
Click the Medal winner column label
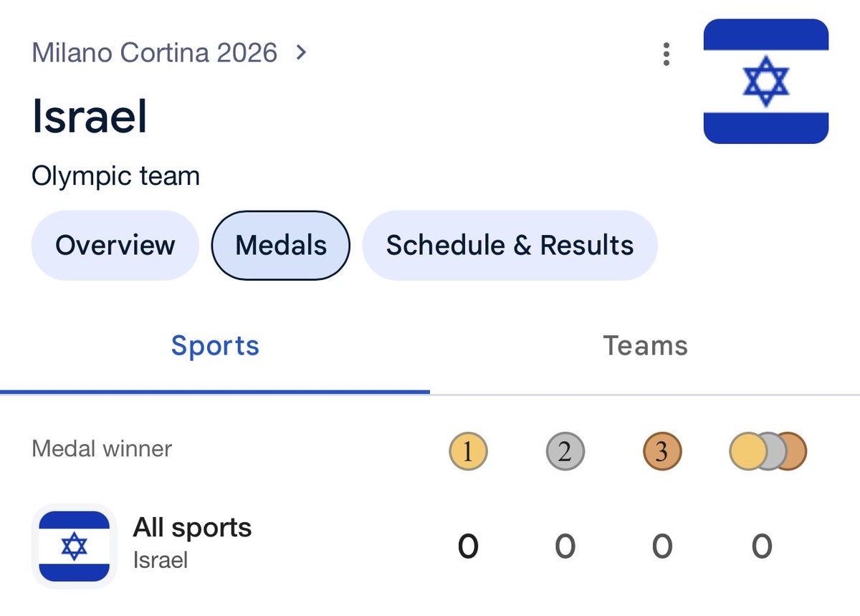pos(102,449)
